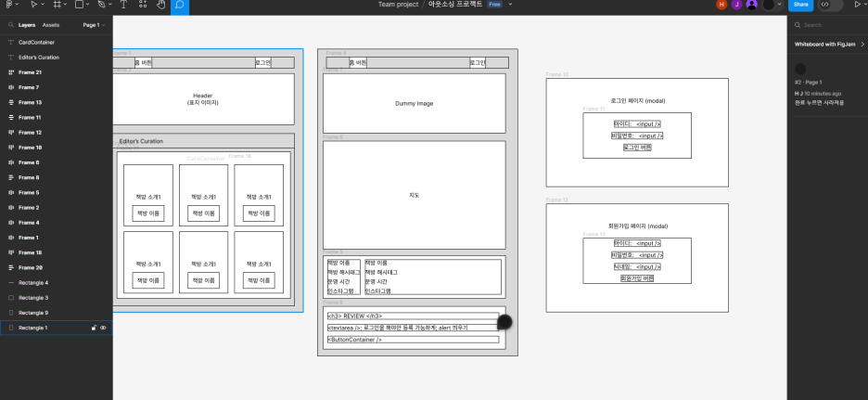Click the layout icon beside Frame 13
Image resolution: width=868 pixels, height=400 pixels.
click(x=11, y=102)
